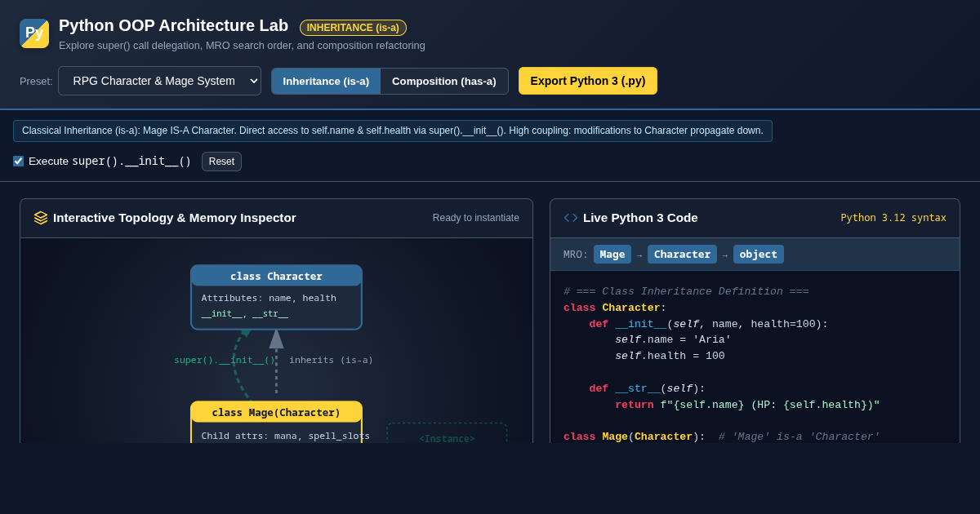Click the def __init__(self, name, health=100) line
The height and width of the screenshot is (514, 980).
(709, 324)
